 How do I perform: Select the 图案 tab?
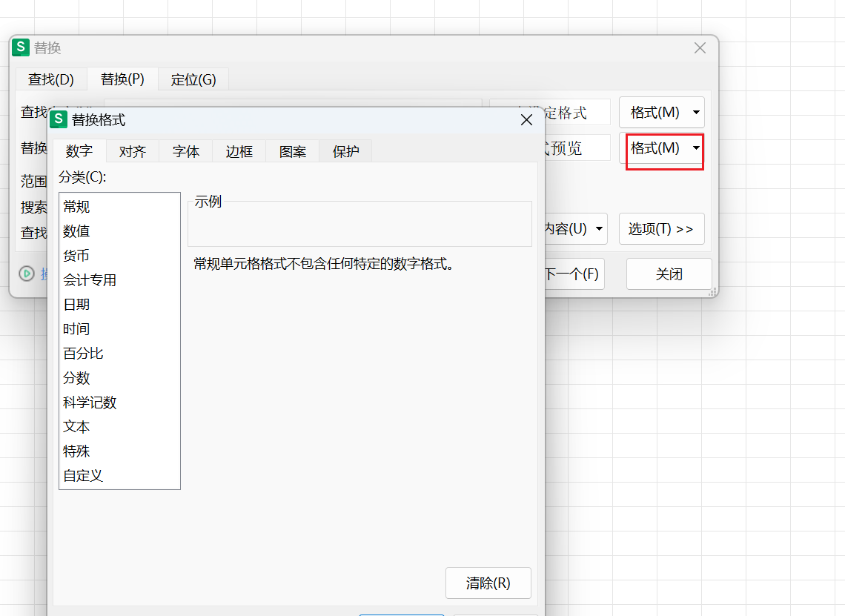point(293,151)
